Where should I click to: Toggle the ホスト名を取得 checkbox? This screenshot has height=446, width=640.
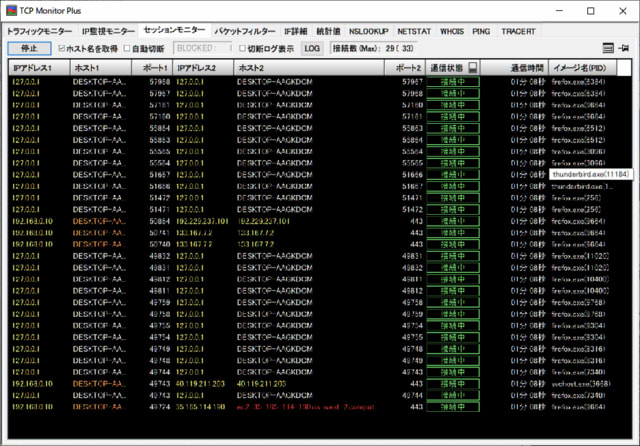[62, 48]
